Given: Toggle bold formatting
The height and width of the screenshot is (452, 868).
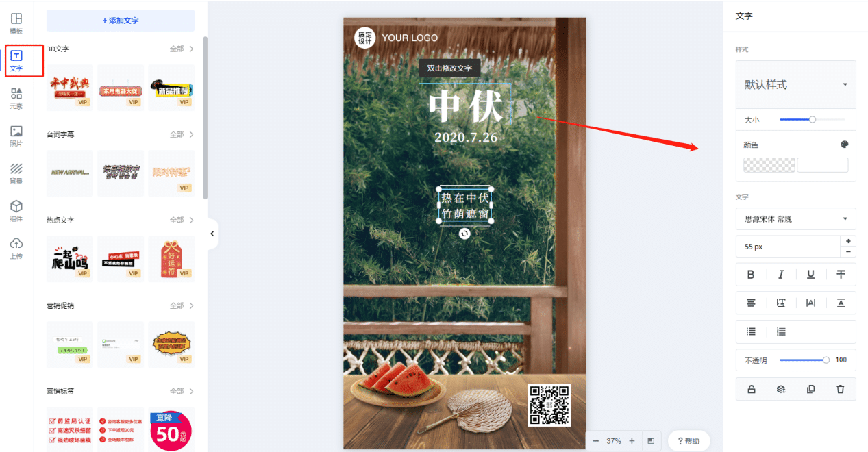Looking at the screenshot, I should [751, 275].
